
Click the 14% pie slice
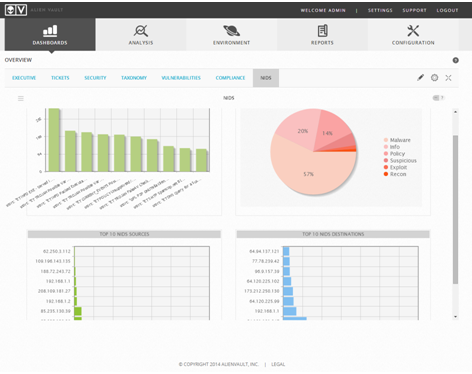[330, 130]
